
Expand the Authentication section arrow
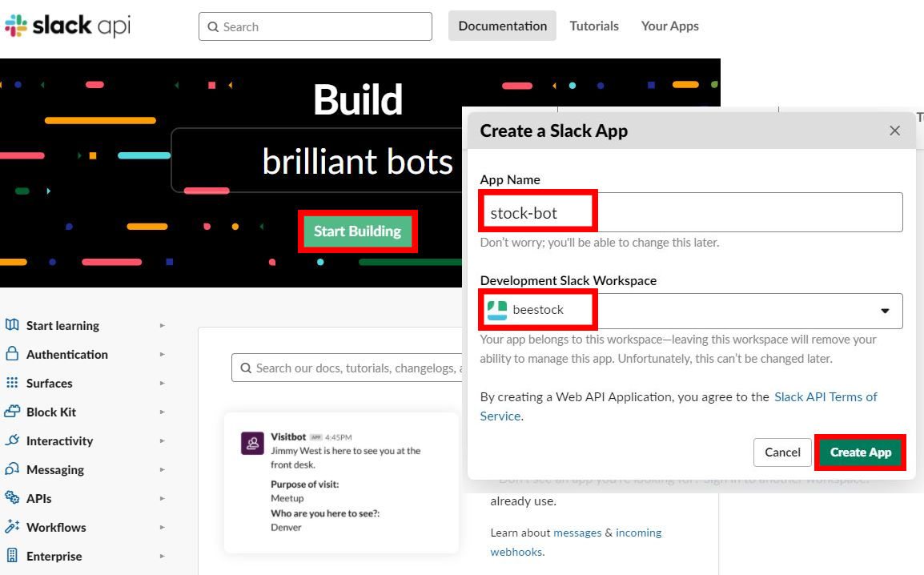pyautogui.click(x=162, y=354)
